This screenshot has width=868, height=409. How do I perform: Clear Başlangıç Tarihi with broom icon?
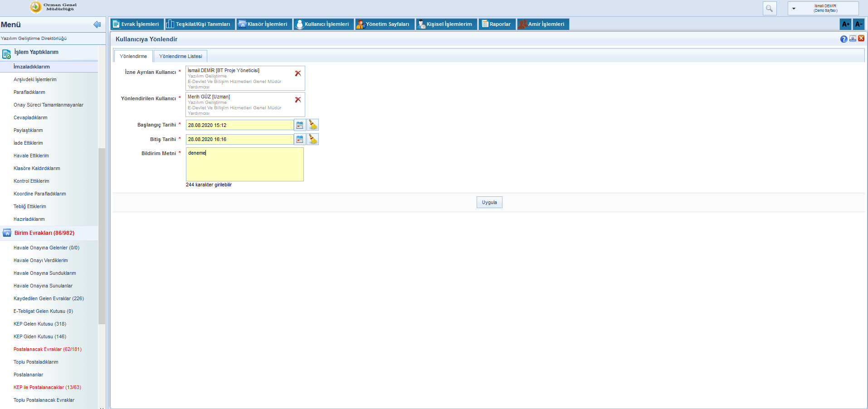313,125
